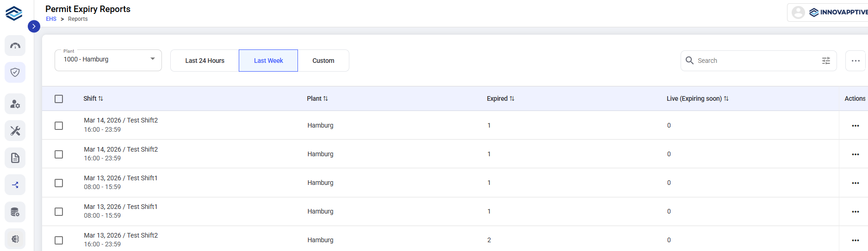Open the user settings icon in sidebar
The image size is (868, 251).
(15, 104)
